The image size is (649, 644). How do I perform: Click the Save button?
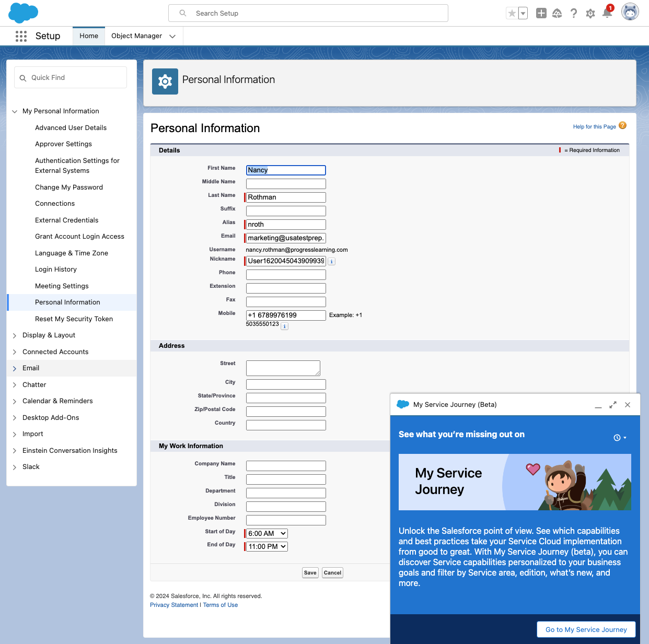click(310, 572)
